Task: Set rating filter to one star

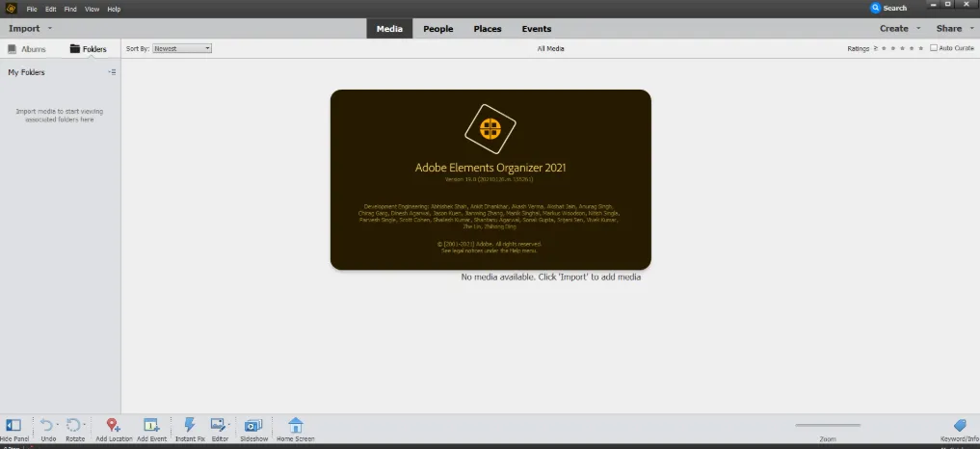Action: pyautogui.click(x=884, y=48)
